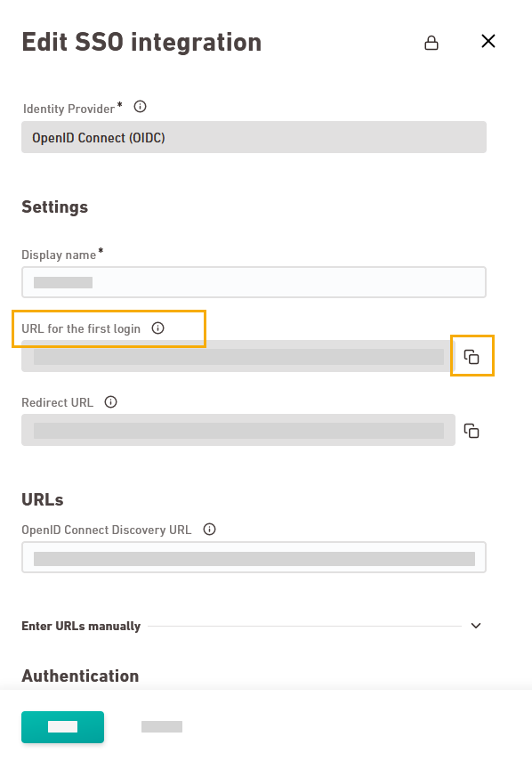Screen dimensions: 532x761
Task: Focus the Display name input field
Action: 254,282
